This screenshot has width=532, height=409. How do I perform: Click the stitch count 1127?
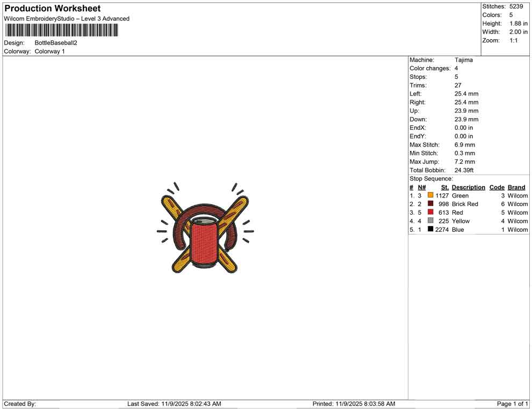(x=442, y=195)
